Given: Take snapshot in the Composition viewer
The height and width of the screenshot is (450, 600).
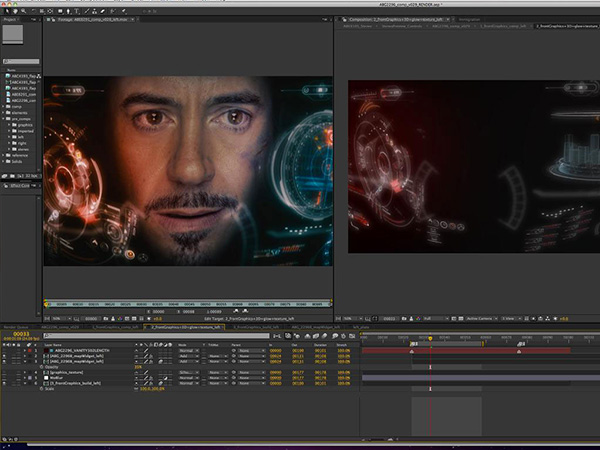Looking at the screenshot, I should [404, 318].
